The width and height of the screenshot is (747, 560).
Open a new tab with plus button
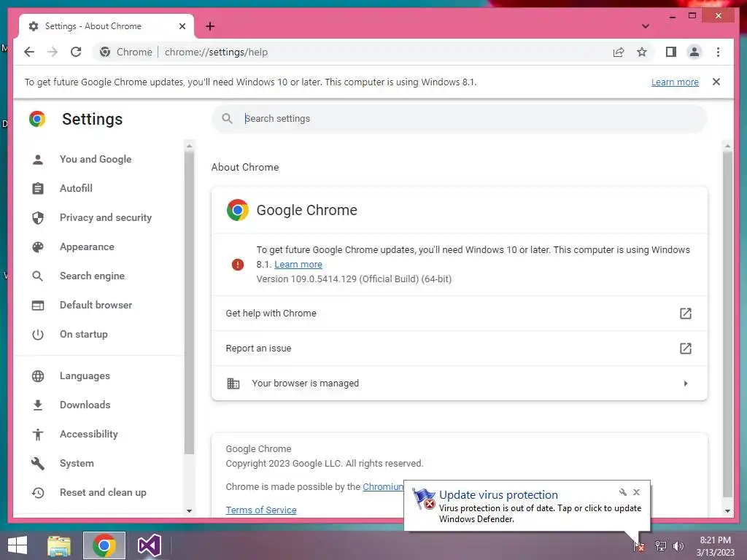(210, 26)
